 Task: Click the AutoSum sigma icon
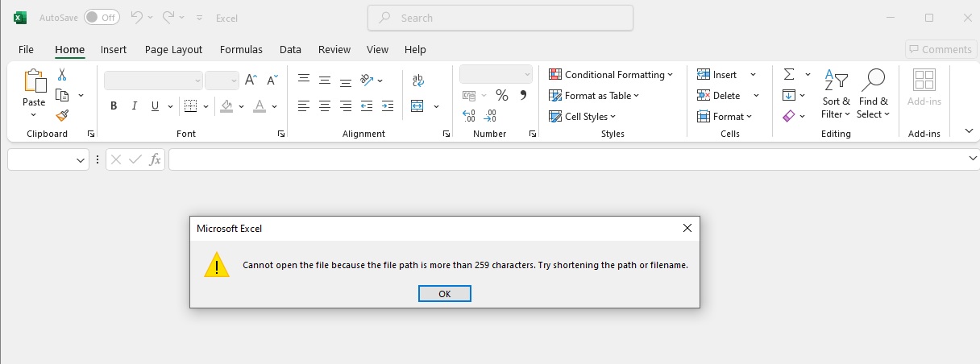coord(789,74)
